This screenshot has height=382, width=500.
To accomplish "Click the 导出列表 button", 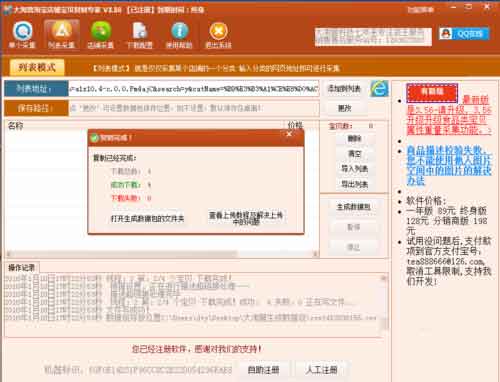I will (354, 184).
